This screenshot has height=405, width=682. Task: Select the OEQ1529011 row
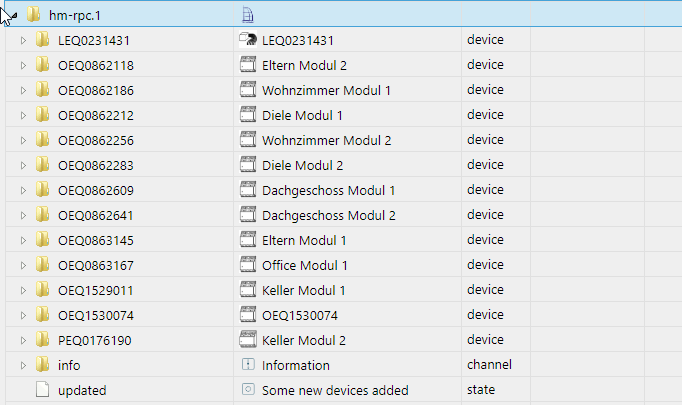click(96, 290)
